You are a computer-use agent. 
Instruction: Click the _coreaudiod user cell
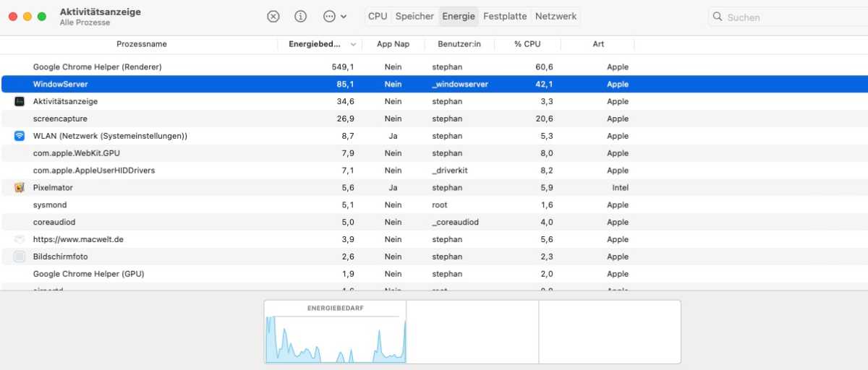click(455, 222)
